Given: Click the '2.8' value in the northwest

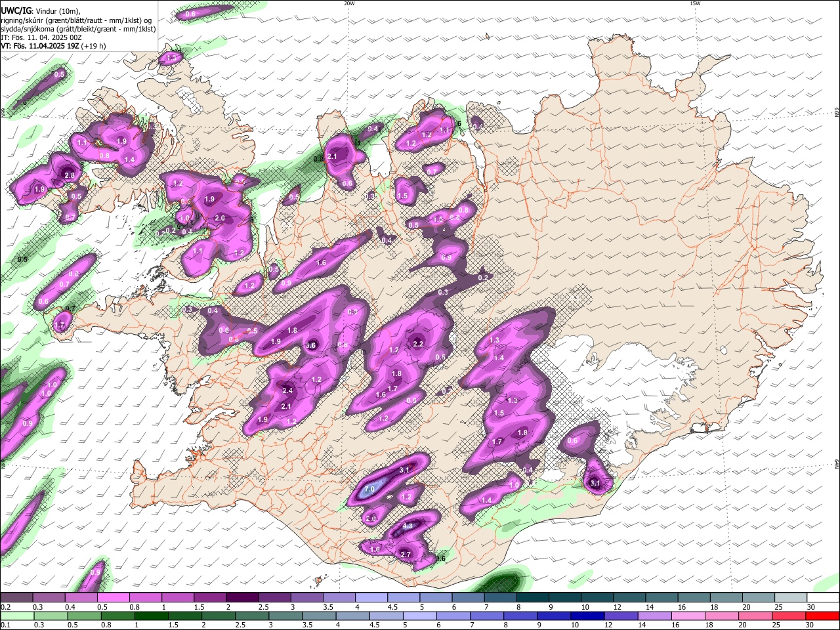Looking at the screenshot, I should point(69,175).
